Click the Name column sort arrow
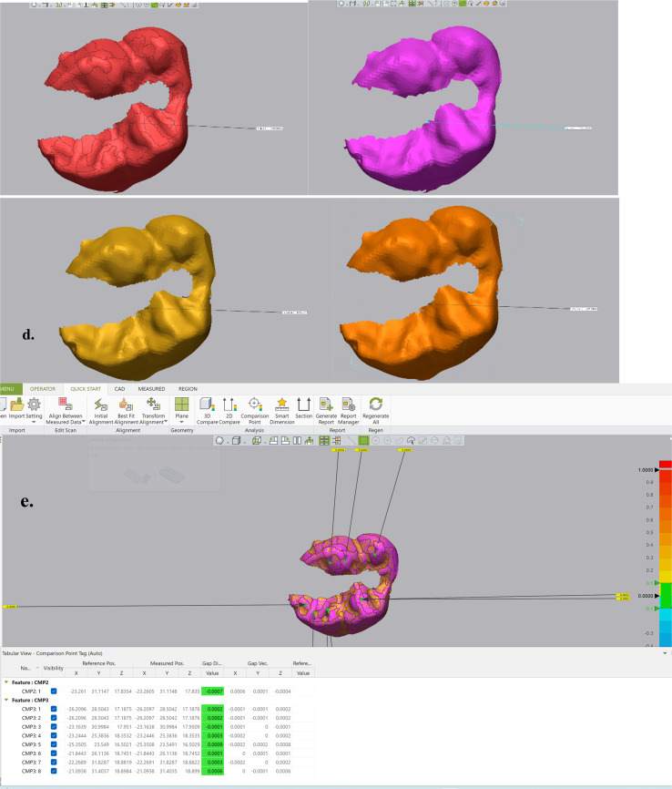The width and height of the screenshot is (672, 789). click(x=37, y=668)
